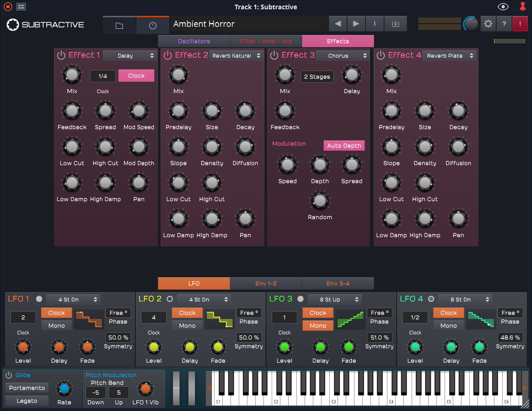Image resolution: width=532 pixels, height=411 pixels.
Task: Click the Portamento button
Action: 27,388
